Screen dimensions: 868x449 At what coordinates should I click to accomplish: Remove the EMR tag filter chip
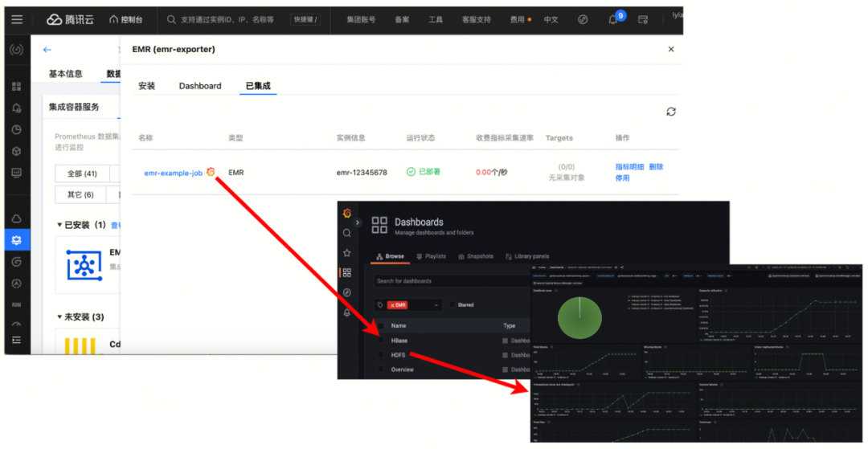click(x=392, y=304)
